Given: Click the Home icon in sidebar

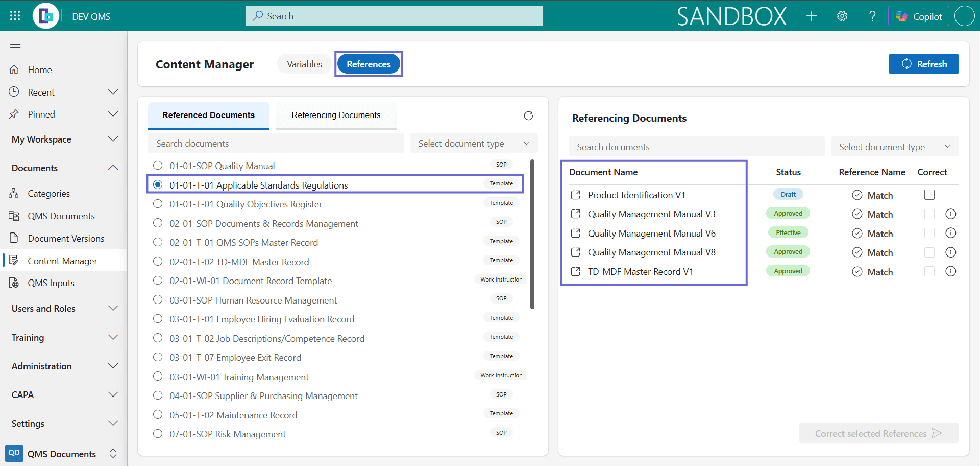Looking at the screenshot, I should [14, 69].
